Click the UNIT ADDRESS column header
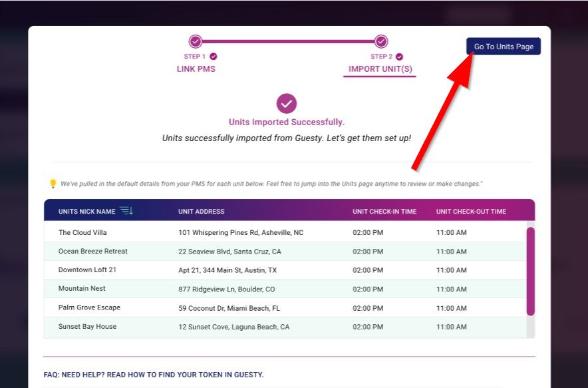This screenshot has width=588, height=388. 202,211
